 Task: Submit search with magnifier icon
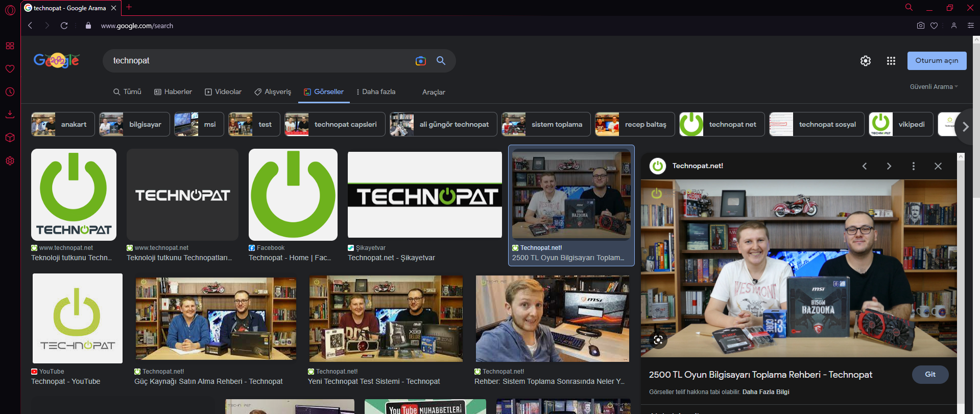[441, 61]
